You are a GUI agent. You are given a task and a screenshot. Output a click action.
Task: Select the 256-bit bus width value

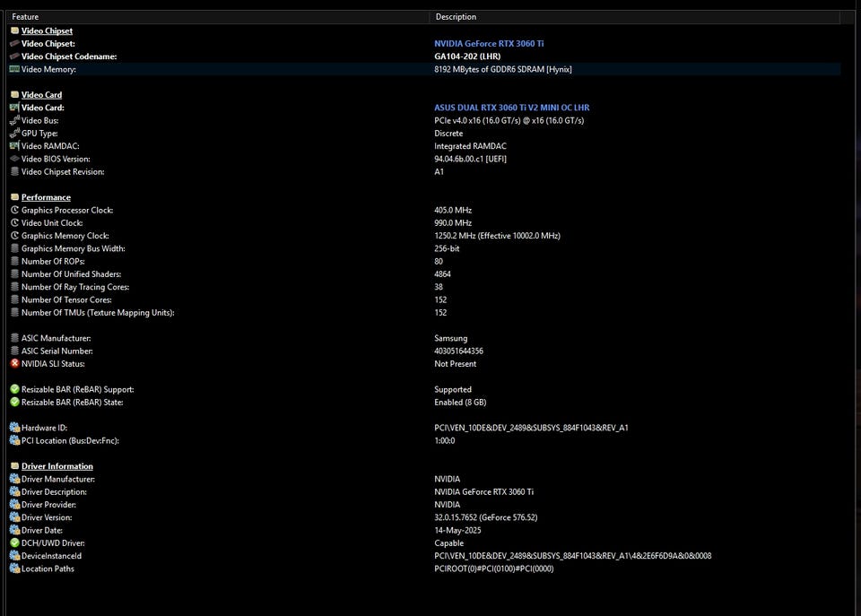447,248
